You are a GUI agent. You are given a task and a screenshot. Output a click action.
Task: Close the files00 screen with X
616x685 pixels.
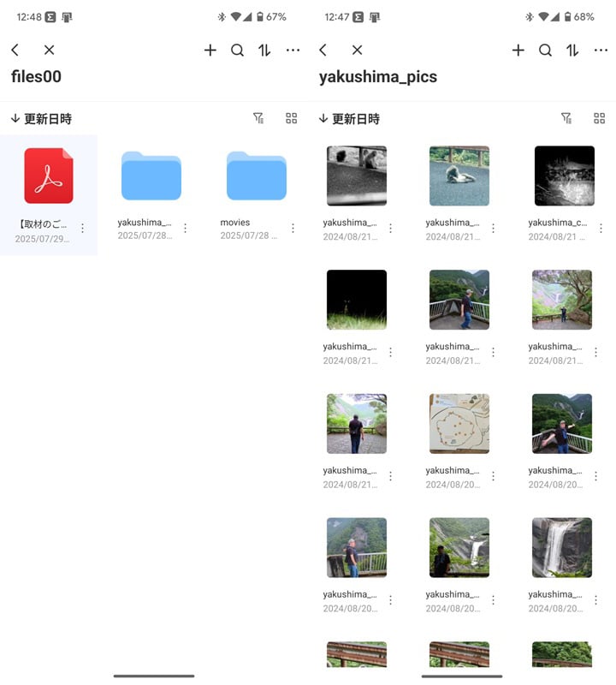point(50,50)
